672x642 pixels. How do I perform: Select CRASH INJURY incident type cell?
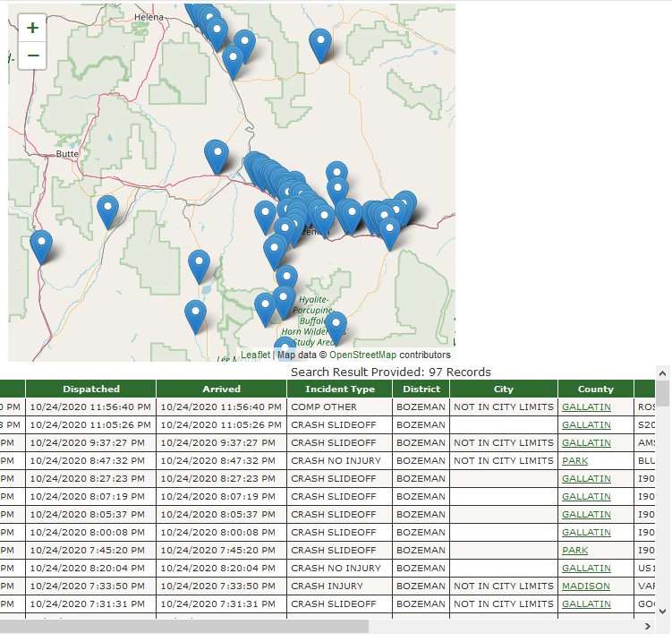[340, 586]
